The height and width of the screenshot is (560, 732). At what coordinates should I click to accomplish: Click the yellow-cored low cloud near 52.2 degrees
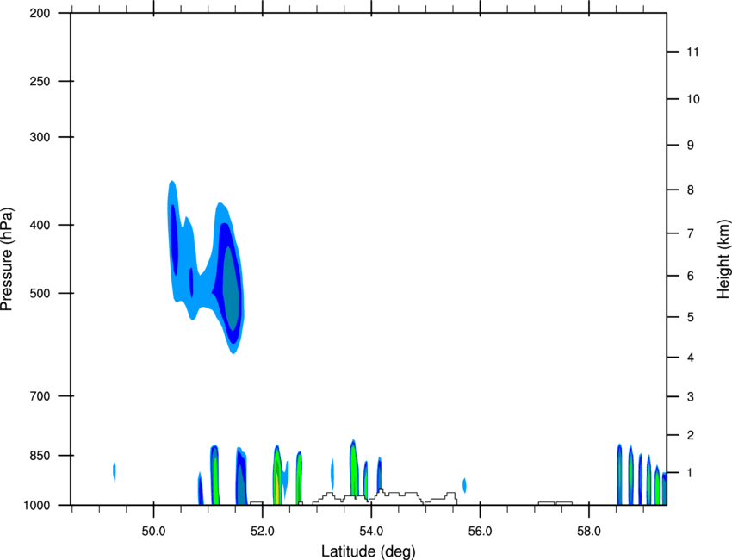click(276, 476)
